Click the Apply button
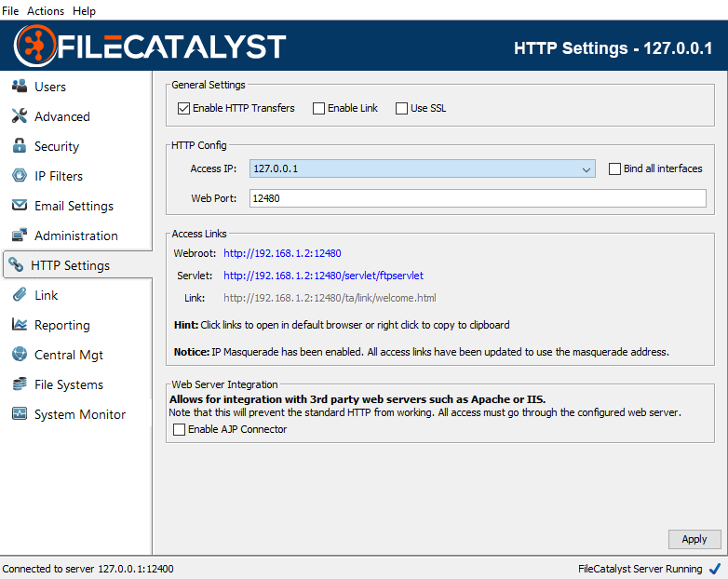The image size is (728, 579). pyautogui.click(x=694, y=539)
